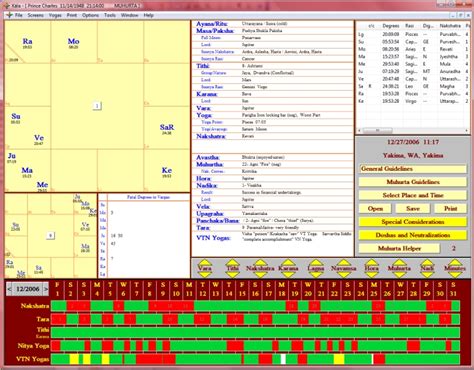Screen dimensions: 474x370
Task: Move Lagna backward with down arrow
Action: click(x=316, y=274)
